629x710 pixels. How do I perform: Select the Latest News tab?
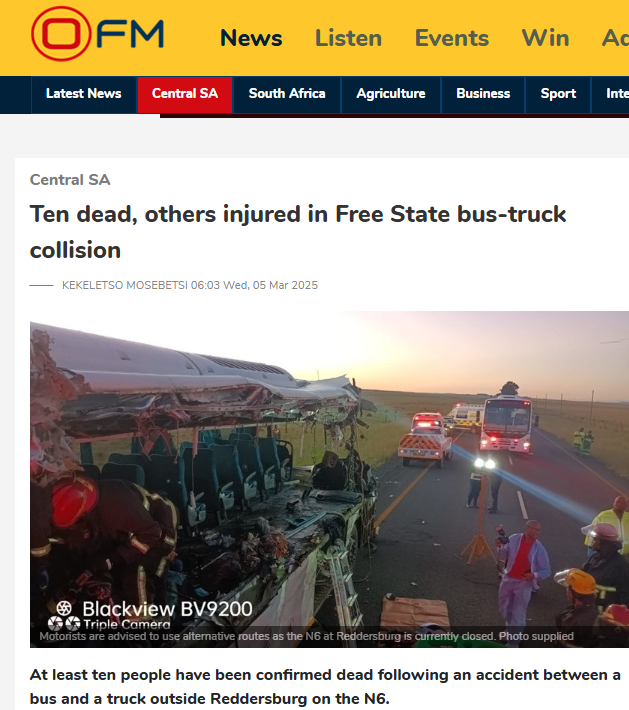[x=84, y=94]
